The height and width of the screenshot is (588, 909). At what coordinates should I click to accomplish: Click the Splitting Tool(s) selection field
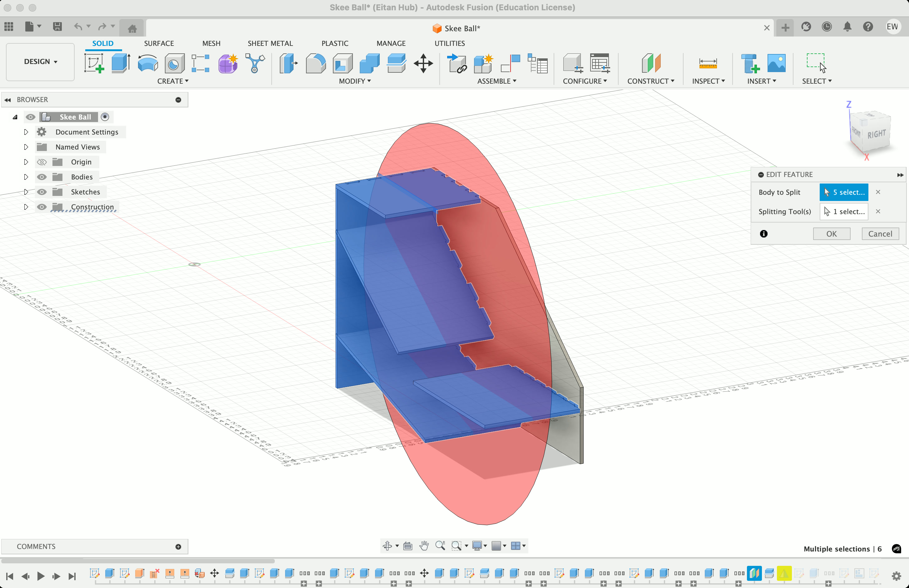click(844, 212)
